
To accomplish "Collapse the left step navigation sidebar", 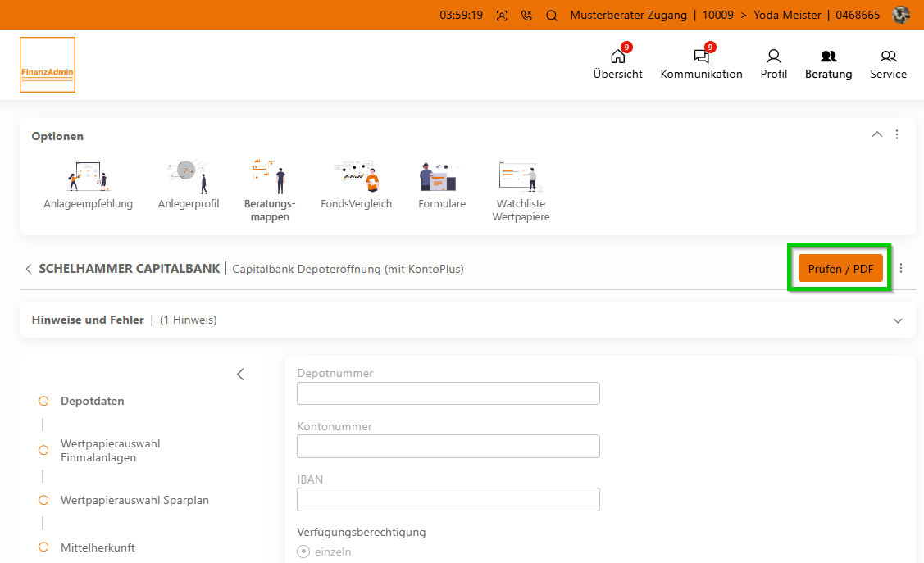I will (240, 375).
